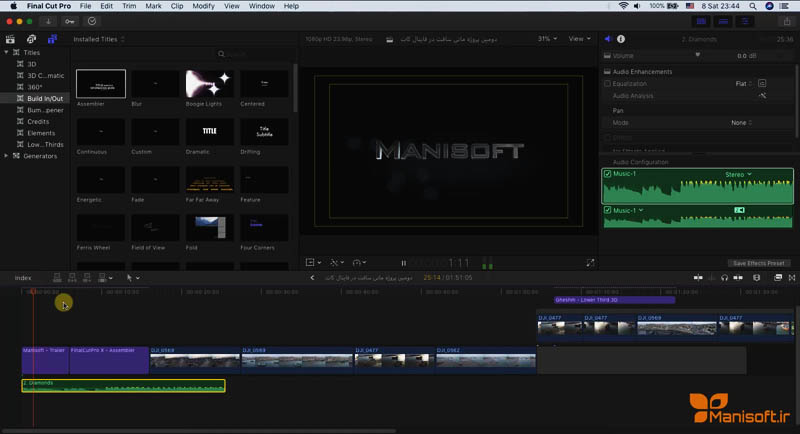Click the append clip edit icon

(87, 278)
